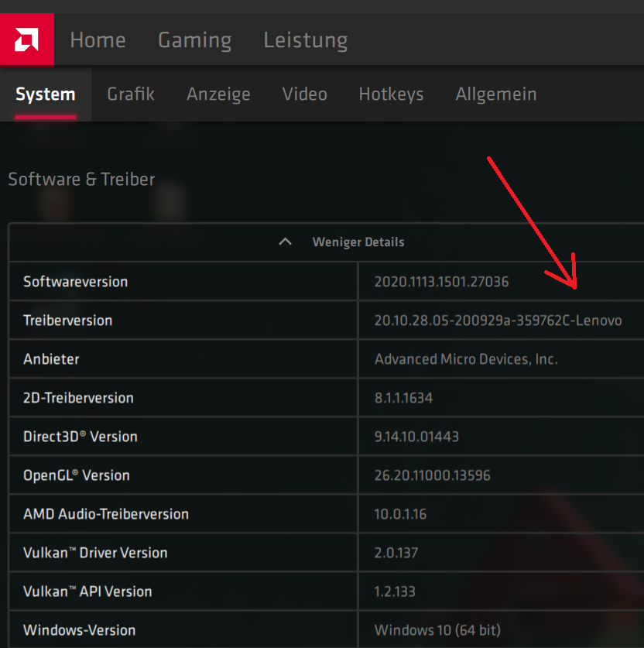The image size is (644, 648).
Task: Select the value 1.2.133
Action: pyautogui.click(x=395, y=591)
